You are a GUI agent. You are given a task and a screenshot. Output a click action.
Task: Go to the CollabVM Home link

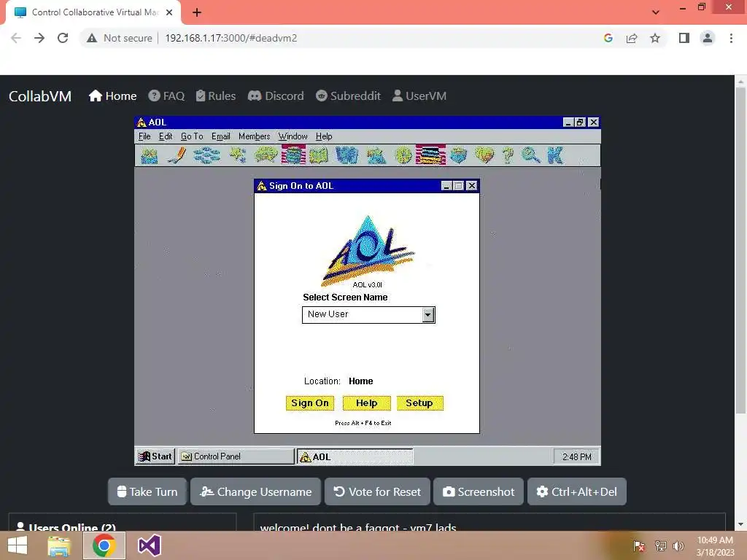point(112,96)
